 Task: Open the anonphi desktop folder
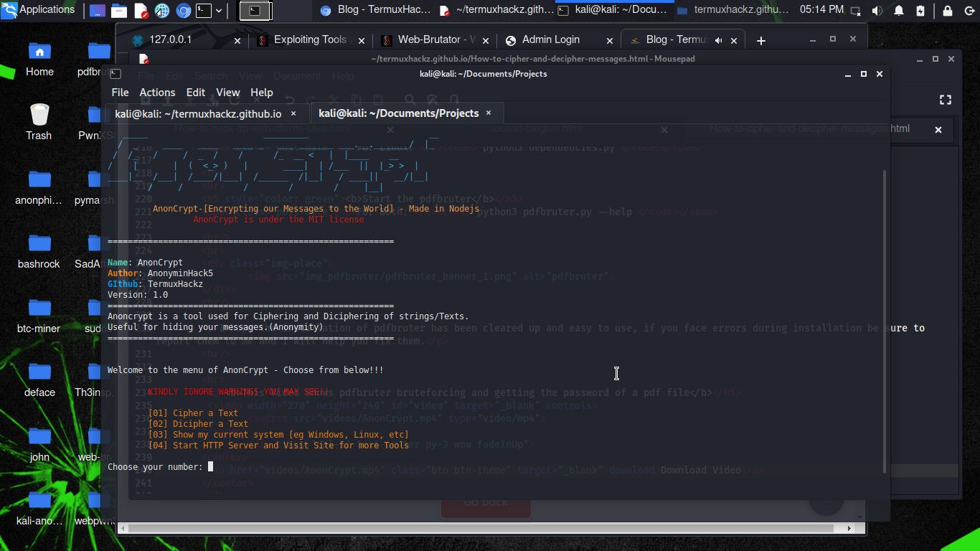tap(39, 187)
